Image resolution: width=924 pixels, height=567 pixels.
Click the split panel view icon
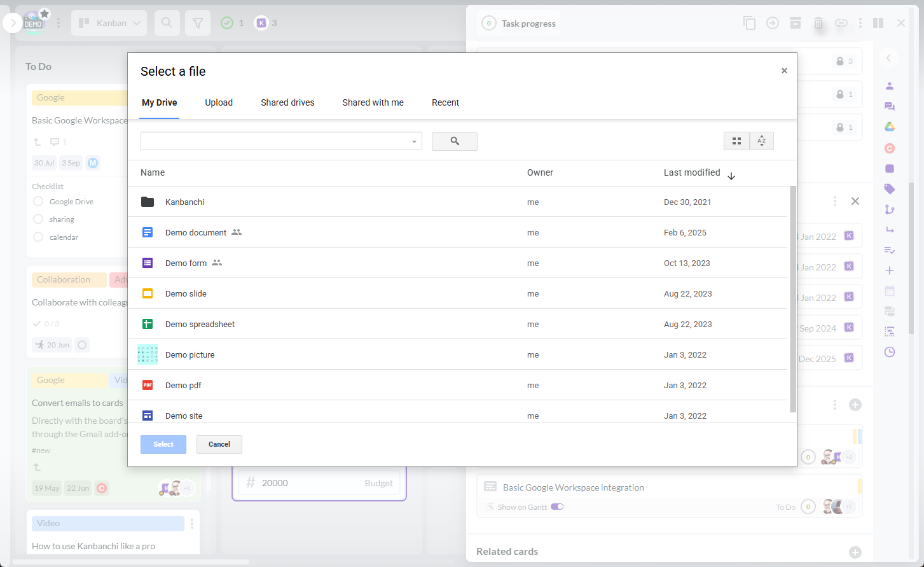pos(878,23)
